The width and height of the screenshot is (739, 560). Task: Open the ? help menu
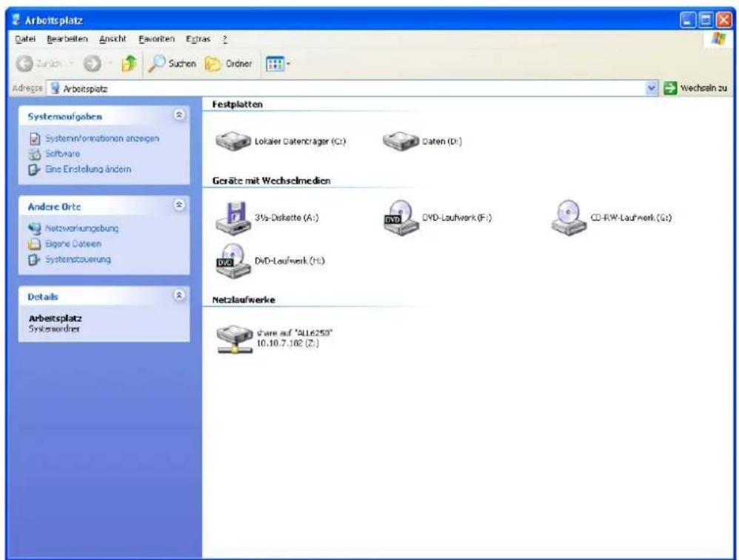225,39
